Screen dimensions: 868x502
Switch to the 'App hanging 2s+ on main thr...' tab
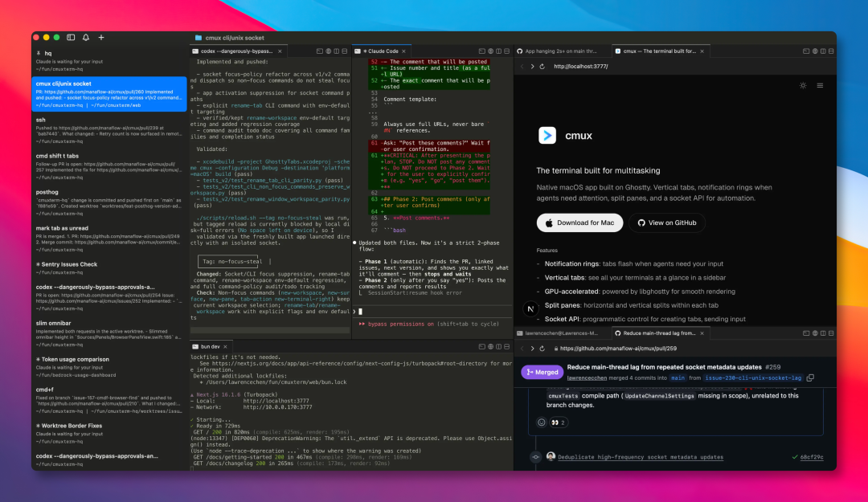click(561, 51)
